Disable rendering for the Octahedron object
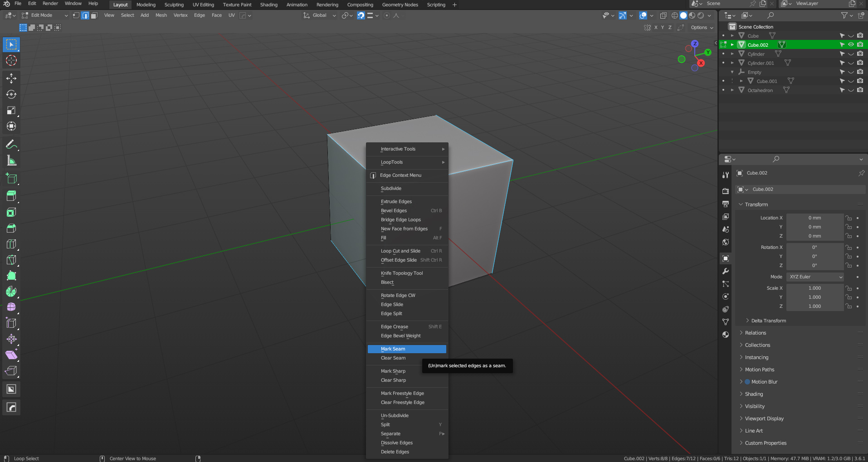Viewport: 868px width, 462px height. pos(860,90)
